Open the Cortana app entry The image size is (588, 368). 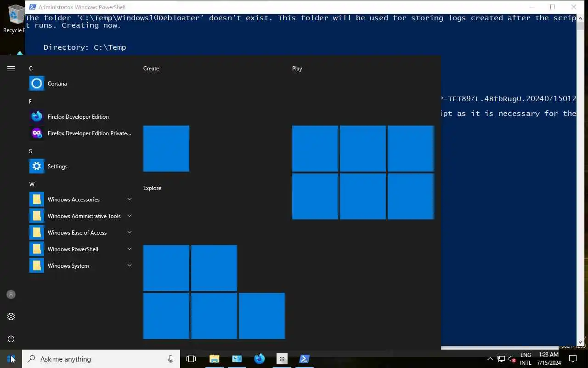[x=81, y=83]
